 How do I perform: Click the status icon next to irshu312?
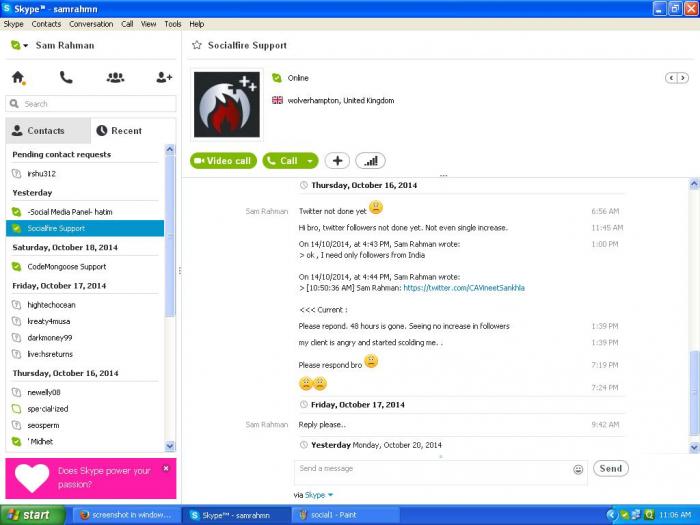(17, 174)
